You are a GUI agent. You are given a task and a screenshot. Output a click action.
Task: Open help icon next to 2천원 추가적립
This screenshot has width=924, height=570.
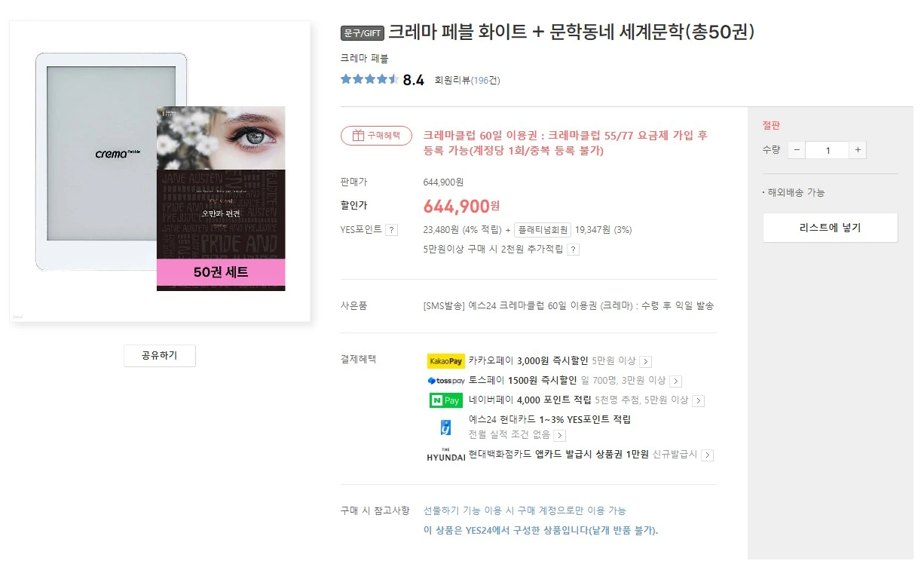573,250
